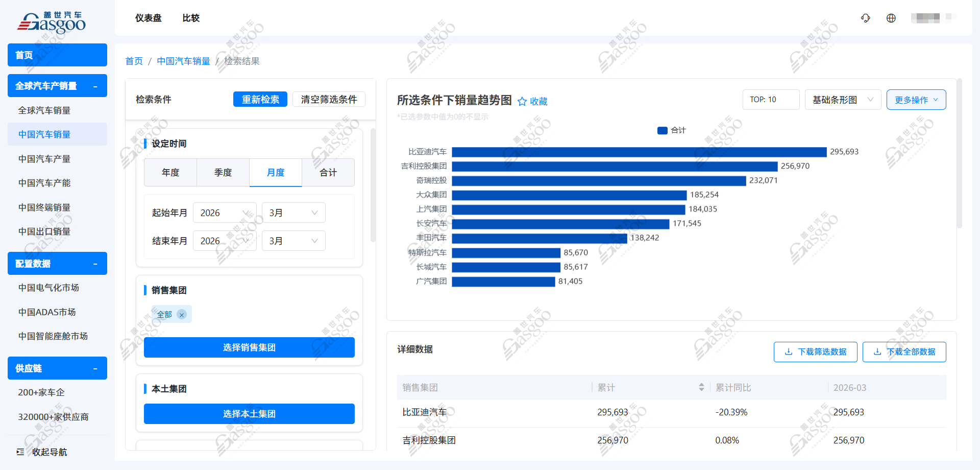
Task: Click the TOP: 10 input field
Action: pyautogui.click(x=771, y=100)
